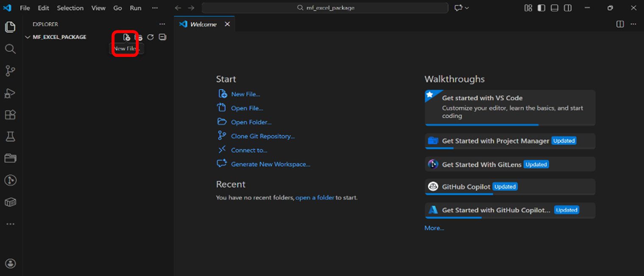The height and width of the screenshot is (276, 644).
Task: Toggle the primary side bar visibility
Action: tap(541, 8)
